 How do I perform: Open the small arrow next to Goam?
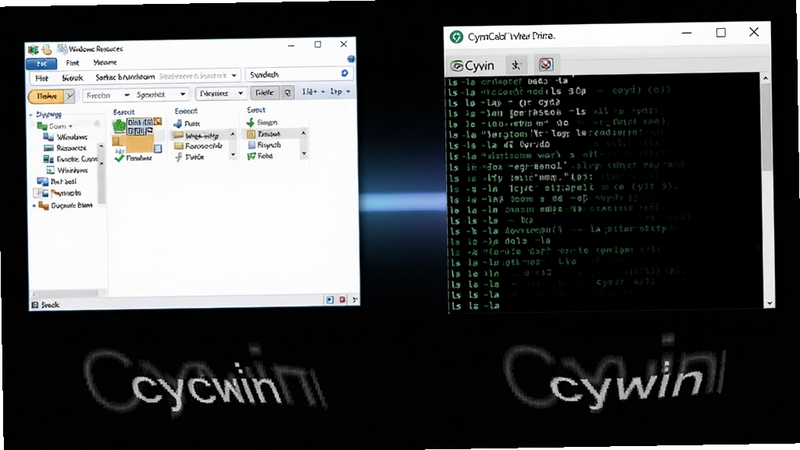tap(71, 126)
